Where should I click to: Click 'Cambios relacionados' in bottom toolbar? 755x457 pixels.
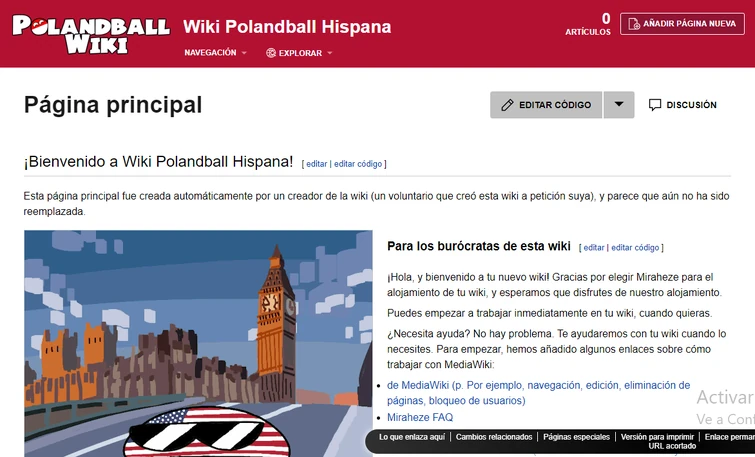pos(494,437)
